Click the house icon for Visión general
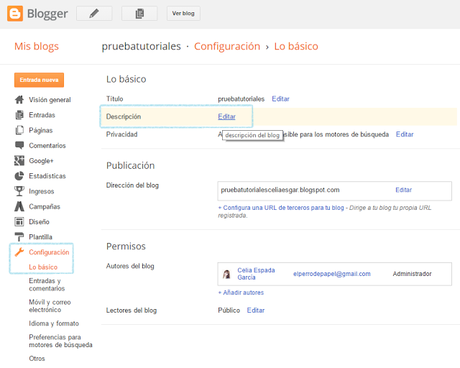Image resolution: width=460 pixels, height=368 pixels. pos(19,99)
